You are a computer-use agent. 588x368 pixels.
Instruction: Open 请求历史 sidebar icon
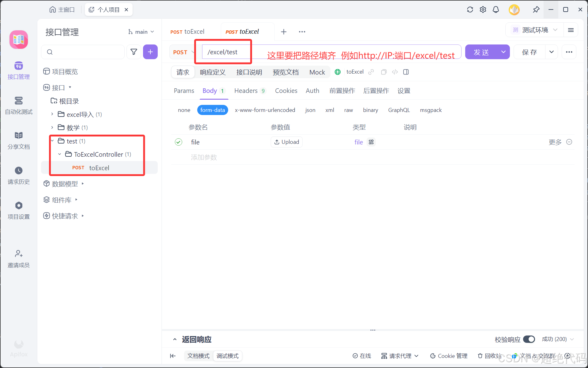coord(19,175)
